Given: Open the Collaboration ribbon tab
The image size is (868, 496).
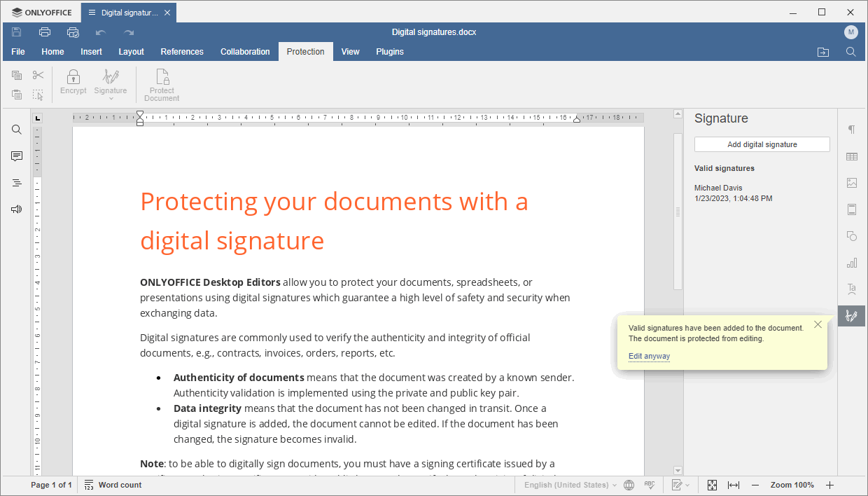Looking at the screenshot, I should (x=245, y=51).
